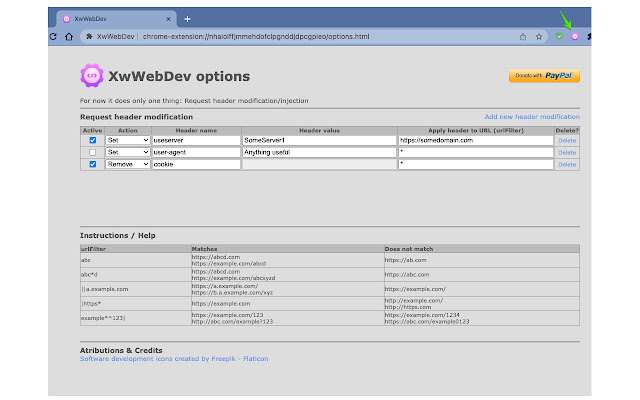Click the URL filter field in cookie row

click(476, 164)
